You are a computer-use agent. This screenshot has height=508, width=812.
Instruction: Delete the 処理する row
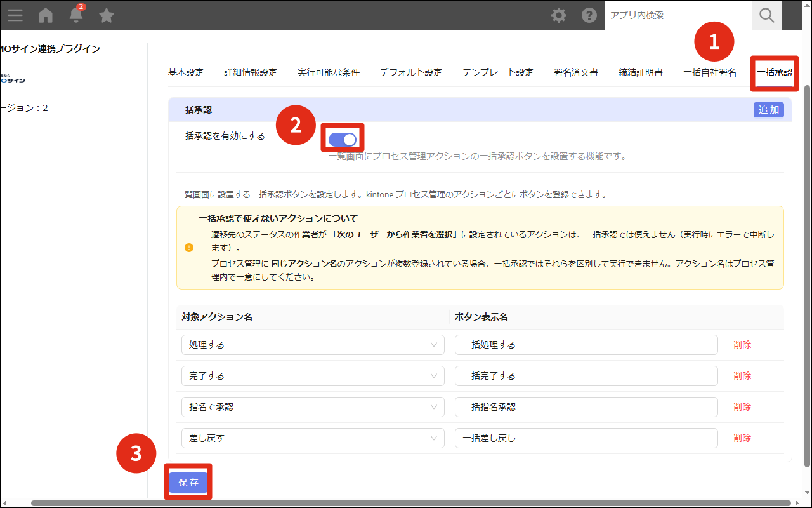[742, 345]
